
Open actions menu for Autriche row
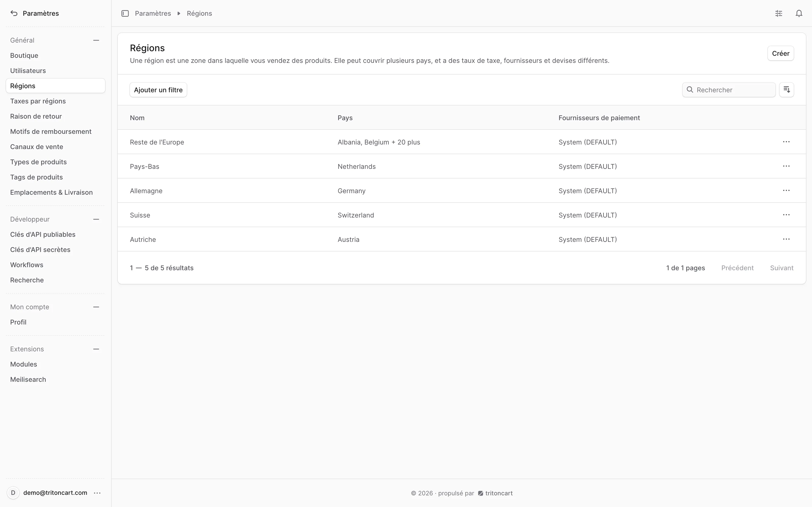tap(786, 239)
